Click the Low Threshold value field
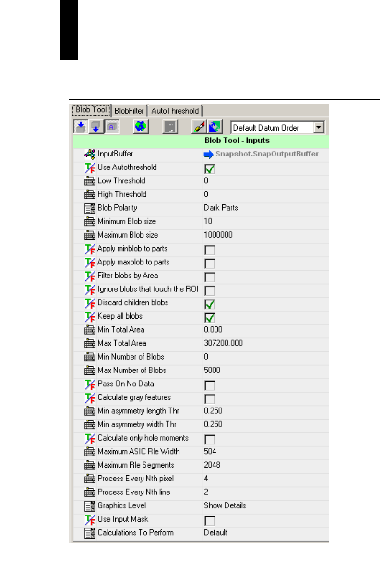This screenshot has height=588, width=382. click(x=265, y=181)
